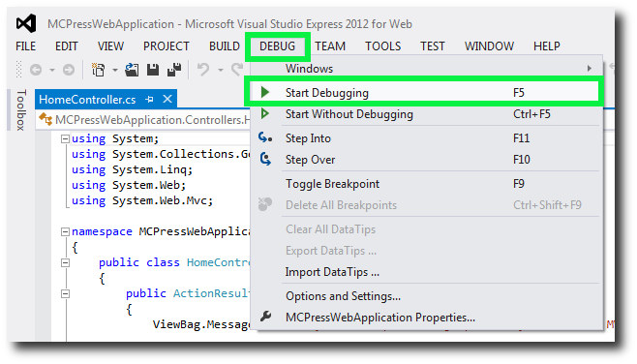Choose Delete All Breakpoints menu item

[x=426, y=205]
